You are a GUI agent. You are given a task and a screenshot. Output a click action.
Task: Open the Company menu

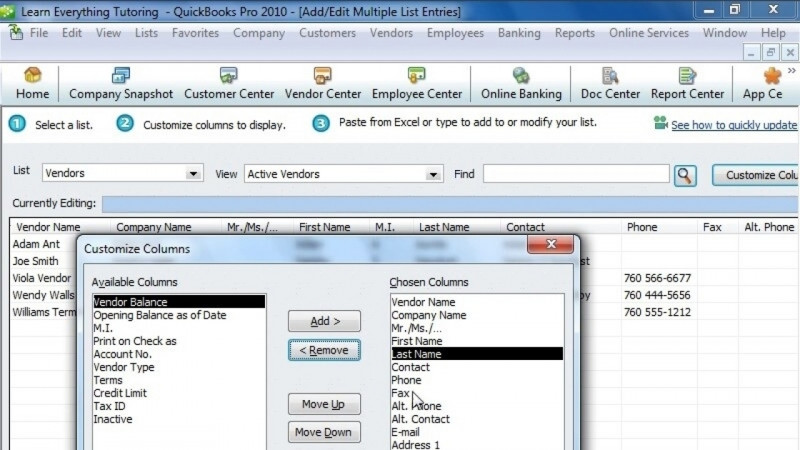(x=259, y=33)
